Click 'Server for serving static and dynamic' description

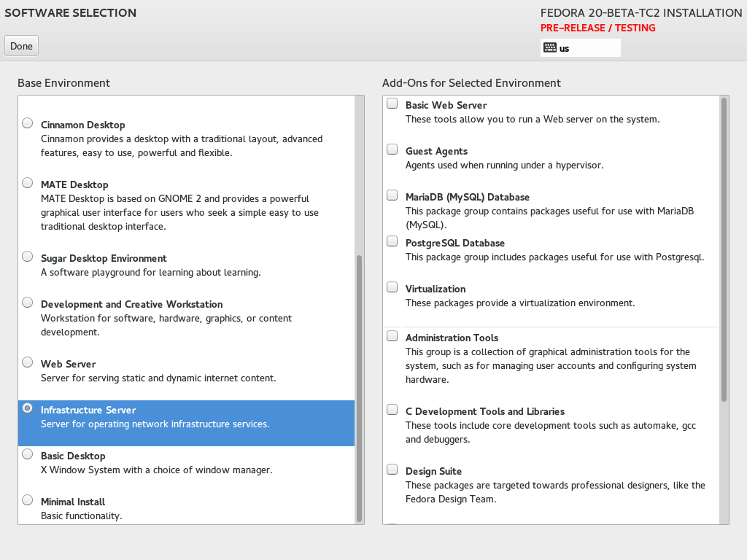pos(158,378)
